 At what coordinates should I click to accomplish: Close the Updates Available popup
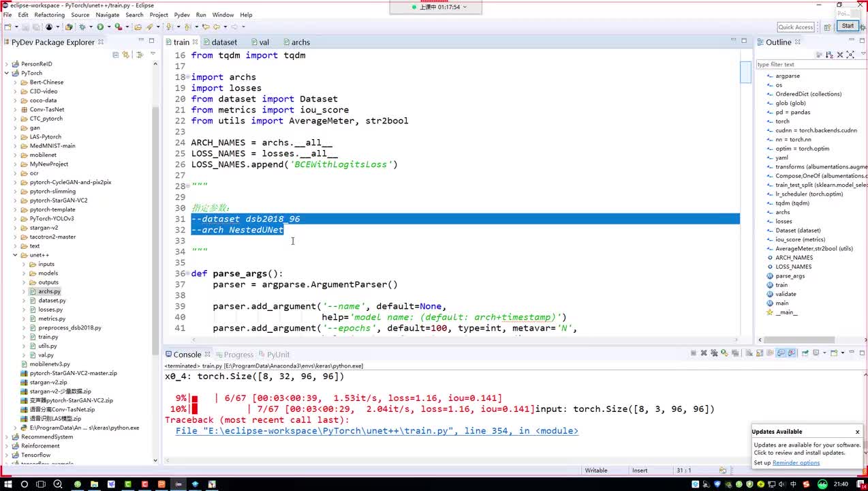click(857, 432)
